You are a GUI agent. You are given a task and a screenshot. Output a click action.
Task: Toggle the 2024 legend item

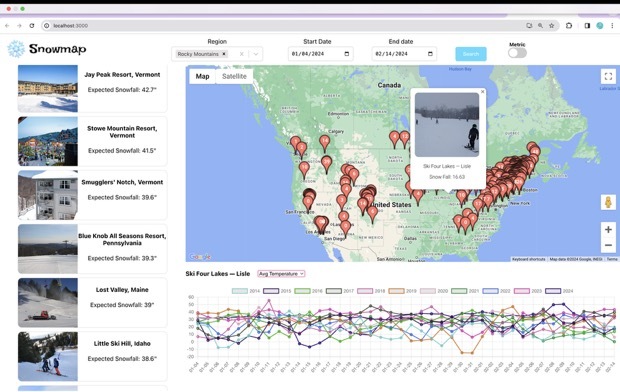pyautogui.click(x=559, y=291)
